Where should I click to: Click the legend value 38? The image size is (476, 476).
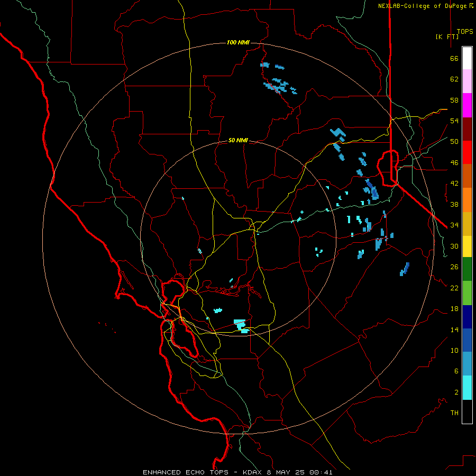(x=454, y=204)
